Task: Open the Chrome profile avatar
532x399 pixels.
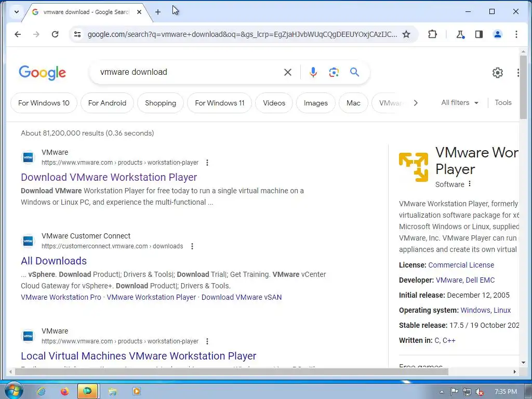Action: pyautogui.click(x=497, y=34)
